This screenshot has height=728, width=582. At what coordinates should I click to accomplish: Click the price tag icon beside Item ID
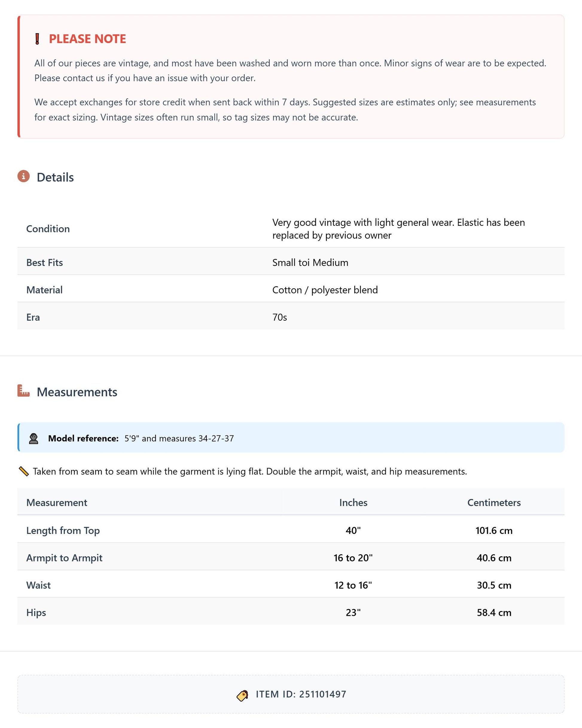point(242,695)
